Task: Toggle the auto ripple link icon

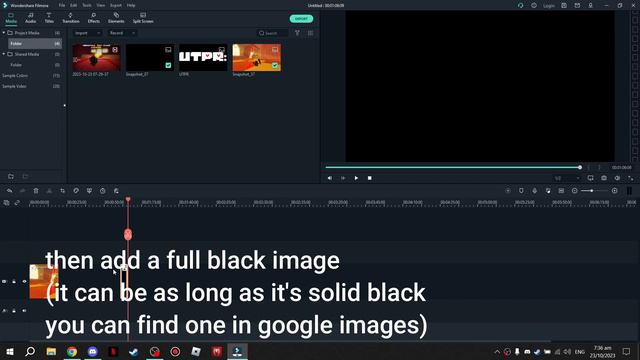Action: pos(17,202)
